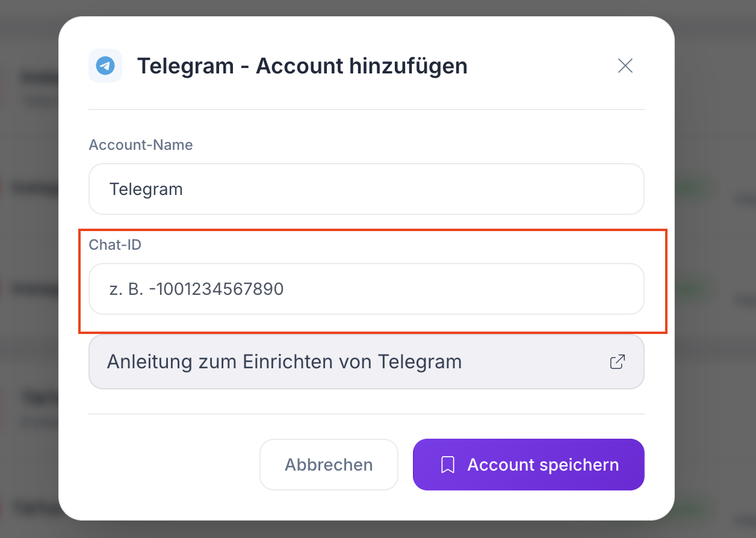Click the Account-Name field label
Image resolution: width=756 pixels, height=538 pixels.
coord(141,145)
